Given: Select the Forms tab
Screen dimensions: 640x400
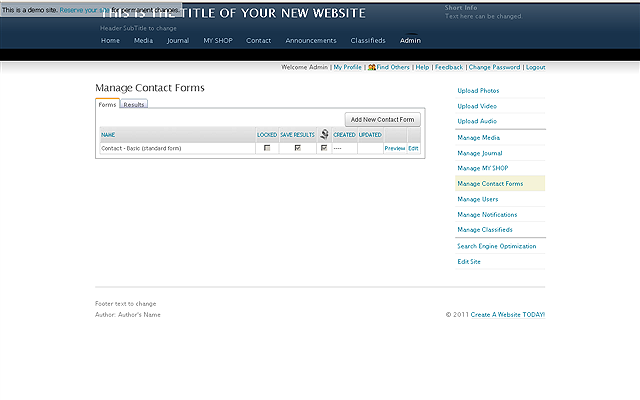Looking at the screenshot, I should pyautogui.click(x=107, y=104).
